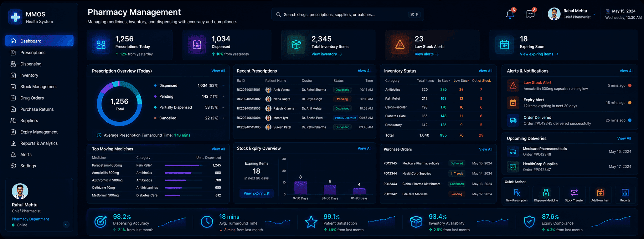Screen dimensions: 644x239
Task: Open the messages chat icon
Action: pos(530,14)
